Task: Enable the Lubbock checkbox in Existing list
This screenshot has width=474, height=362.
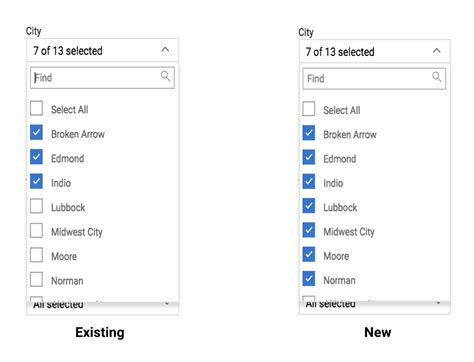Action: pyautogui.click(x=36, y=206)
